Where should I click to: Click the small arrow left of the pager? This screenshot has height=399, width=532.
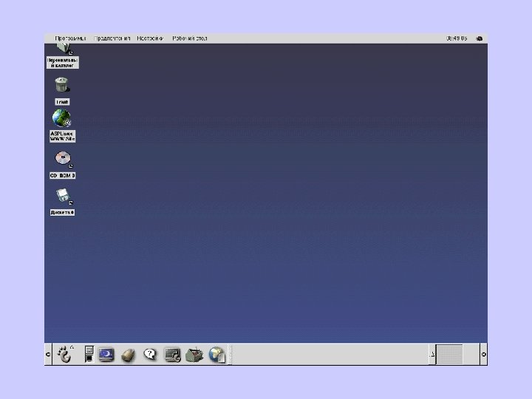click(x=432, y=354)
